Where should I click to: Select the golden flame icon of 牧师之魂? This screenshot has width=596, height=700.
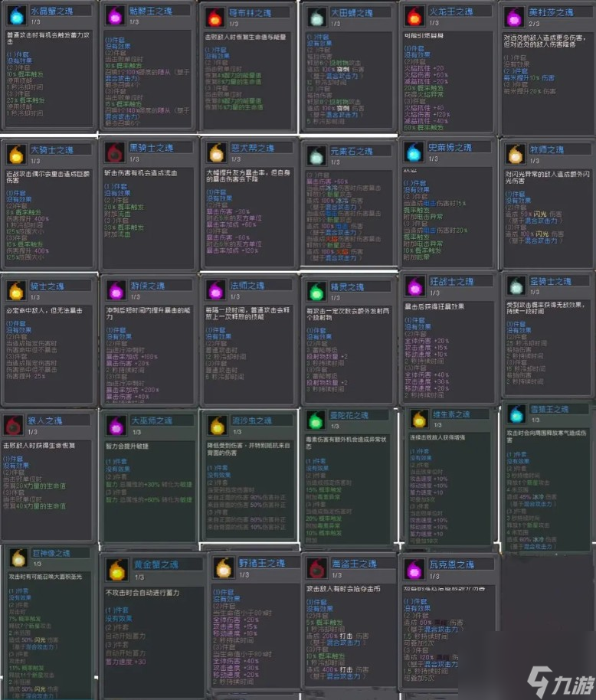(x=516, y=155)
